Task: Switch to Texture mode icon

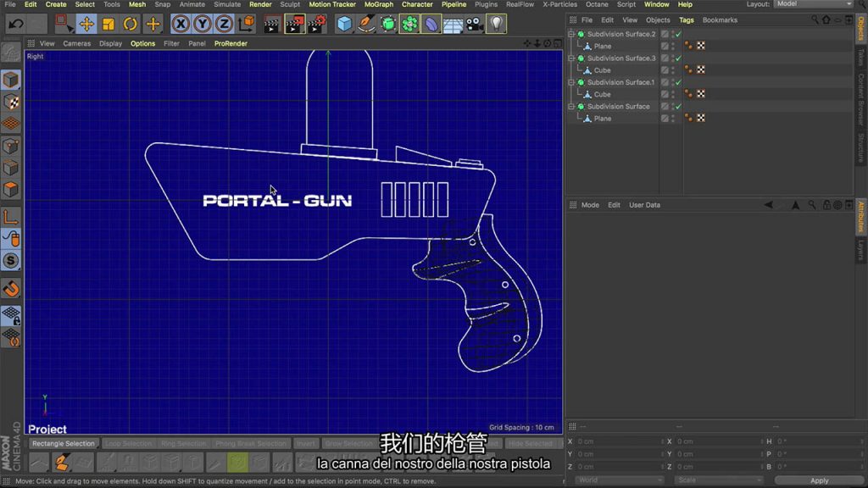Action: click(x=10, y=102)
